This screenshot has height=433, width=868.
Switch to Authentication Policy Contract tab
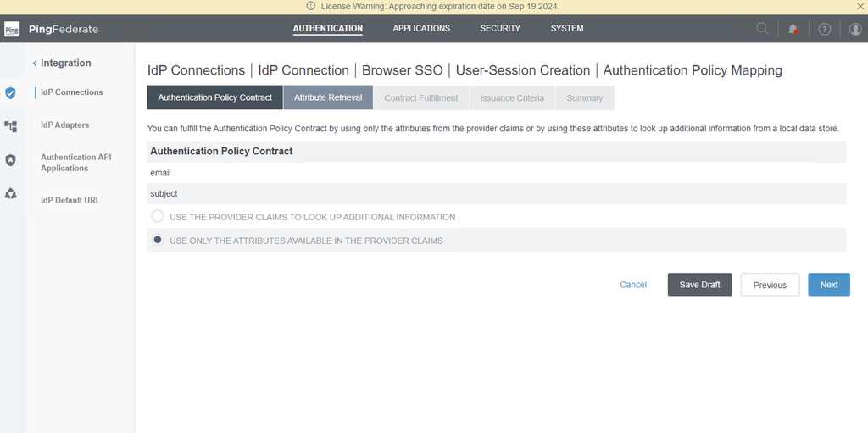(x=214, y=97)
